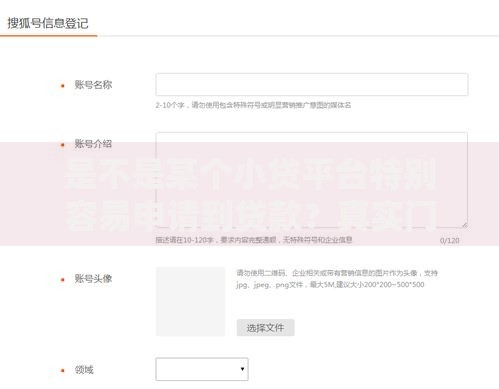The image size is (499, 389).
Task: Click the hint about 10-120字 description
Action: coord(254,240)
